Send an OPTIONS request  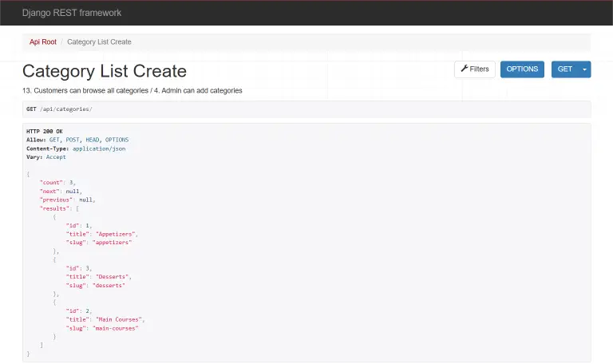tap(522, 69)
